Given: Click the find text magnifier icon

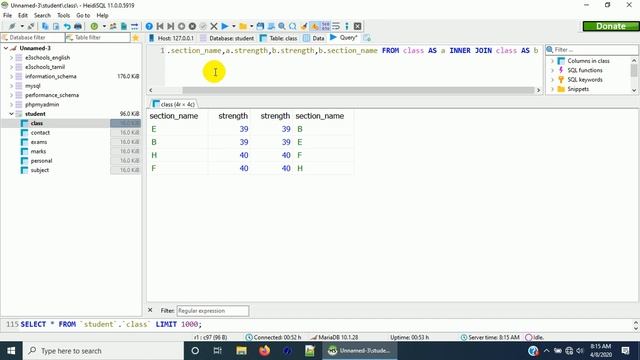Looking at the screenshot, I should click(282, 26).
